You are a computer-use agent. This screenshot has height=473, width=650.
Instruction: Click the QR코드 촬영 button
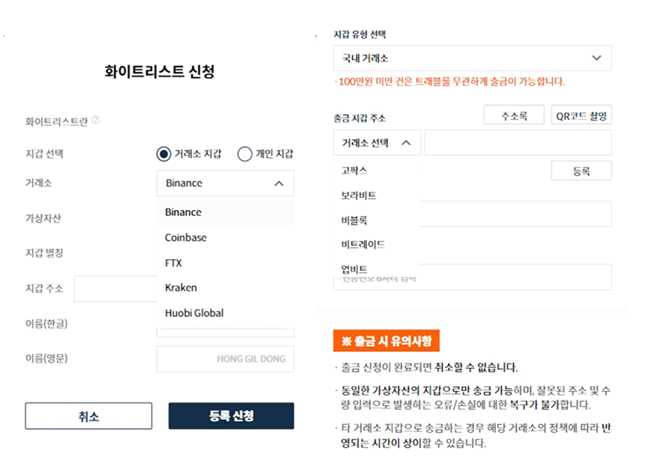(582, 115)
